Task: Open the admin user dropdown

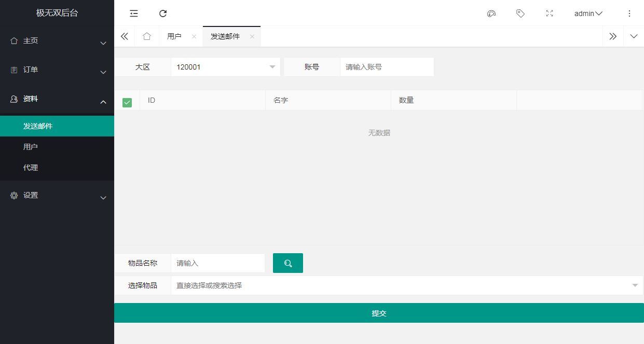Action: 588,13
